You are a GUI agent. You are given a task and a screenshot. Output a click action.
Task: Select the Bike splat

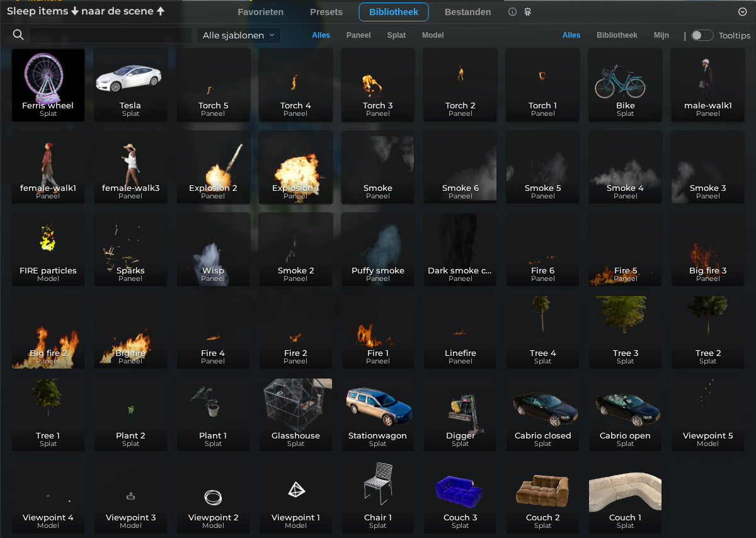(x=625, y=85)
